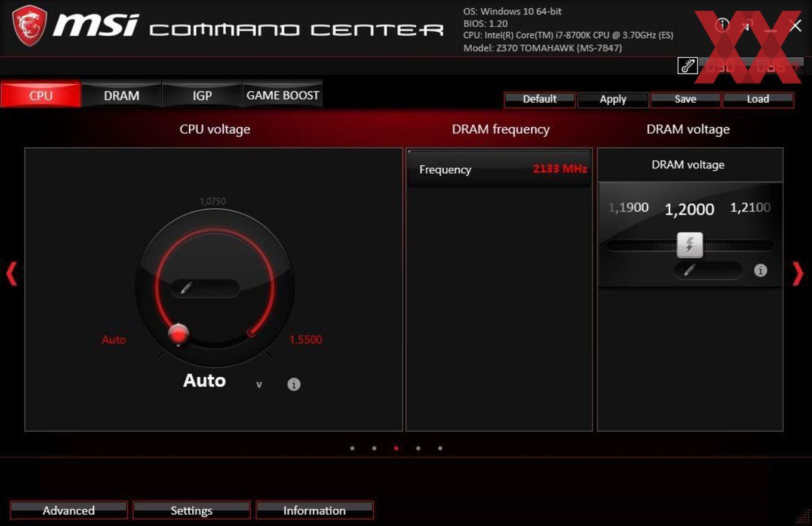Click the DRAM voltage lightning slider handle

coord(690,245)
